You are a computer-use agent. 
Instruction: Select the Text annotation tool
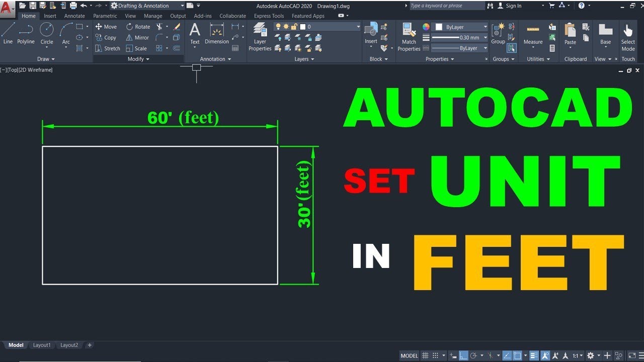click(x=195, y=34)
